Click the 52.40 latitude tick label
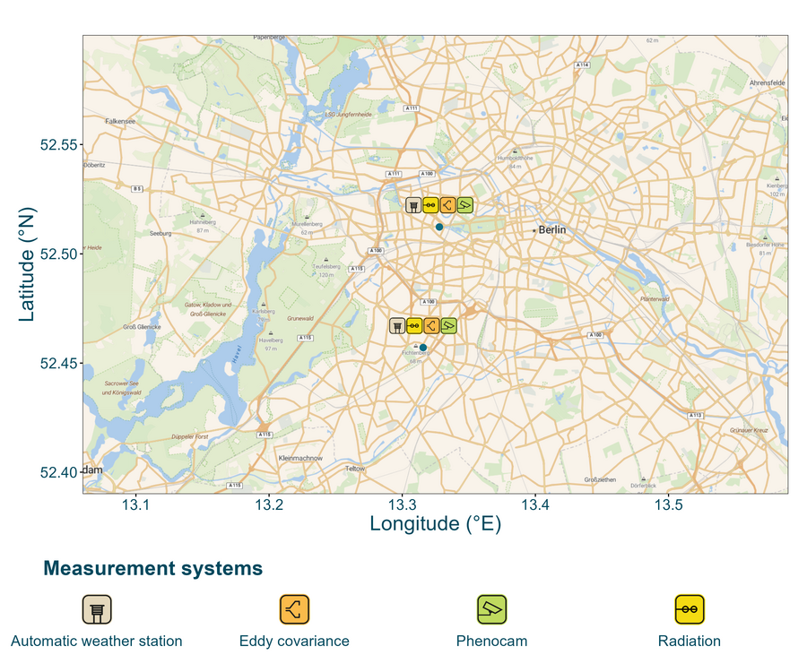Screen dimensions: 807x672 coord(58,472)
